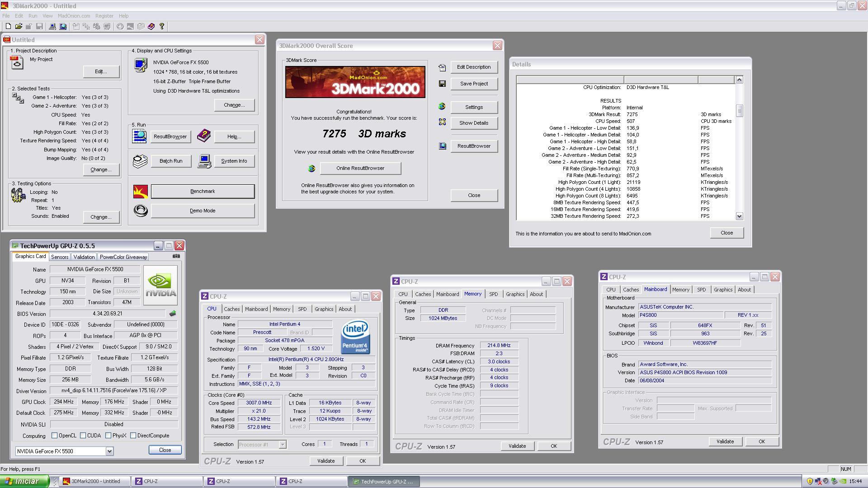Click the NVIDIA logo in GPU-Z

[160, 286]
